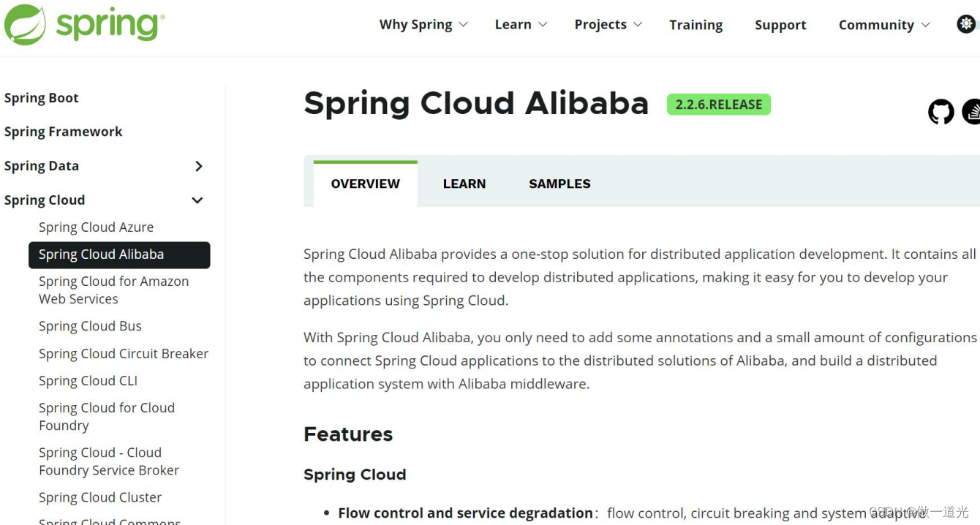Image resolution: width=980 pixels, height=525 pixels.
Task: Open the Support menu item
Action: (x=780, y=24)
